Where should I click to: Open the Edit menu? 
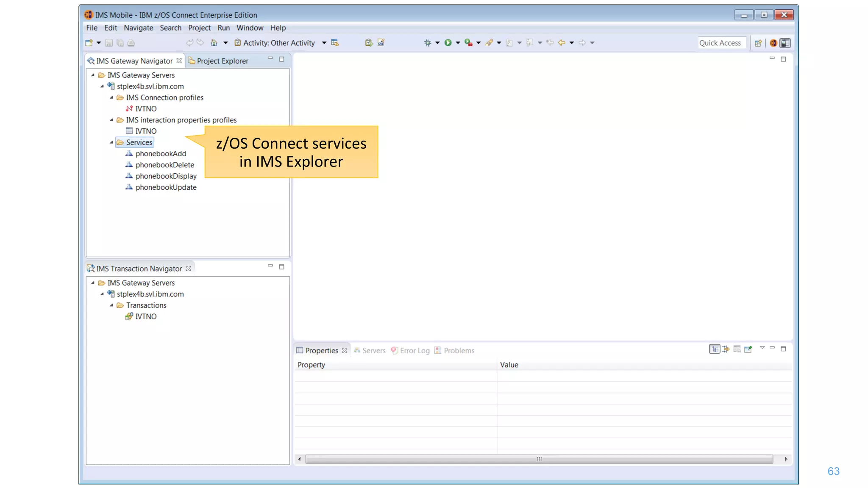click(x=111, y=28)
